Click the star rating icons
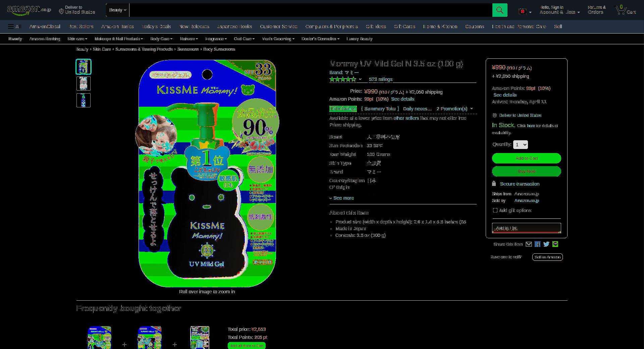The height and width of the screenshot is (349, 644). [x=343, y=79]
